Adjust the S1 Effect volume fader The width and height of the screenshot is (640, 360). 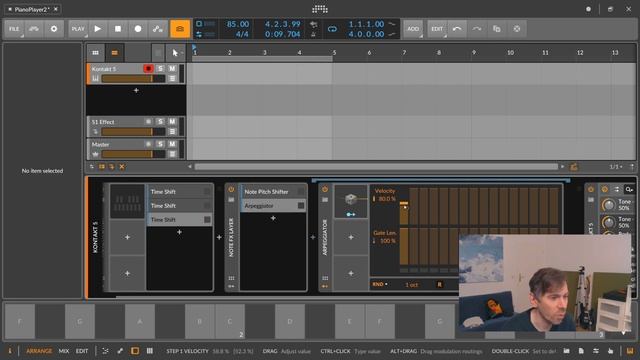(133, 131)
